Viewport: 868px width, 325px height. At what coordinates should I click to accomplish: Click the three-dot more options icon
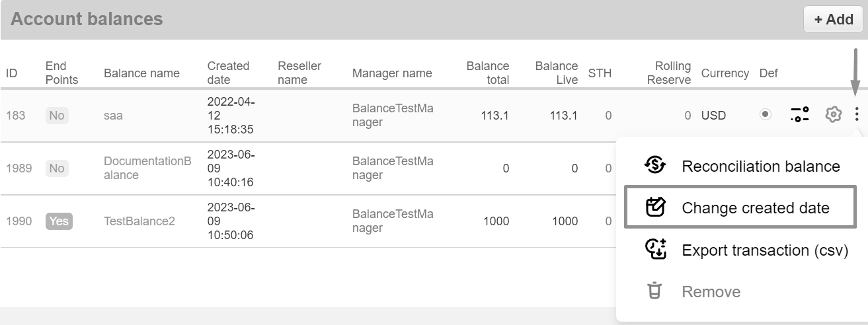point(857,115)
